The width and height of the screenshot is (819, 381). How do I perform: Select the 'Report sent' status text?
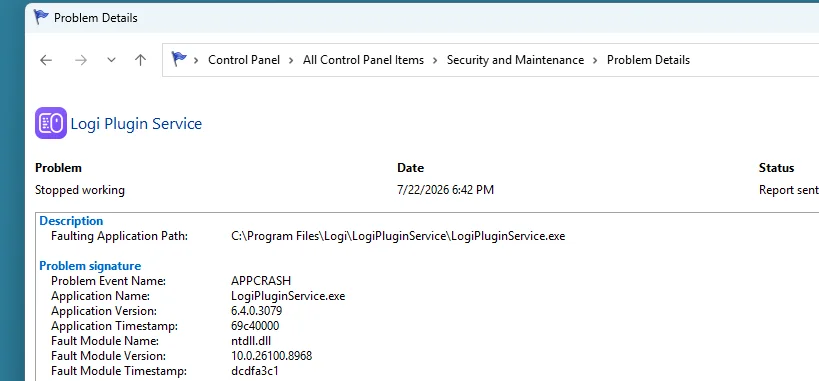pyautogui.click(x=788, y=190)
